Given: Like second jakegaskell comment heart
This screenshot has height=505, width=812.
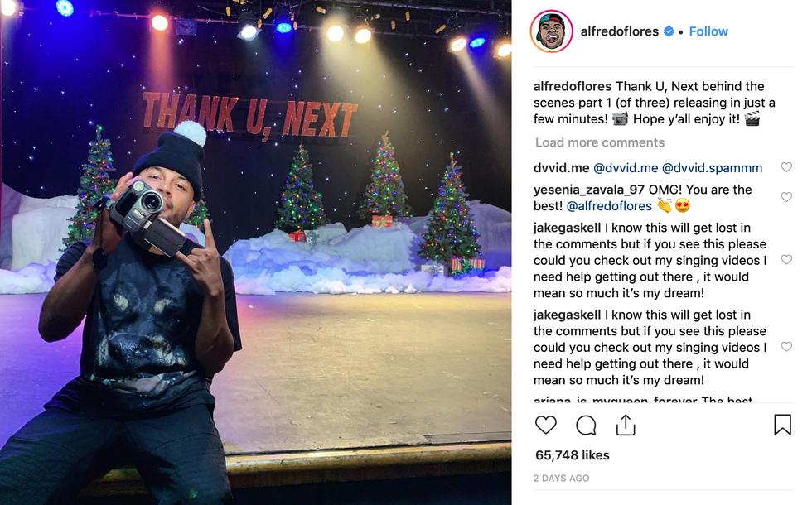Looking at the screenshot, I should click(786, 347).
